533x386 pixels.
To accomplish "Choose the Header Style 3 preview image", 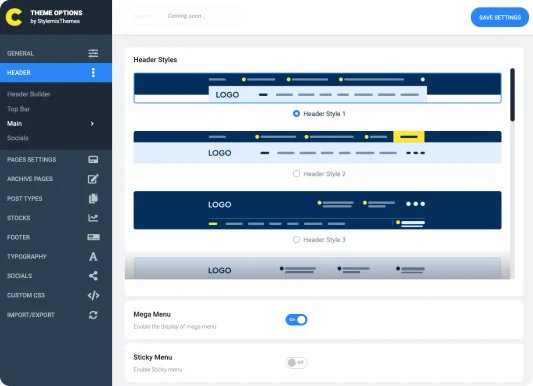I will click(x=317, y=210).
